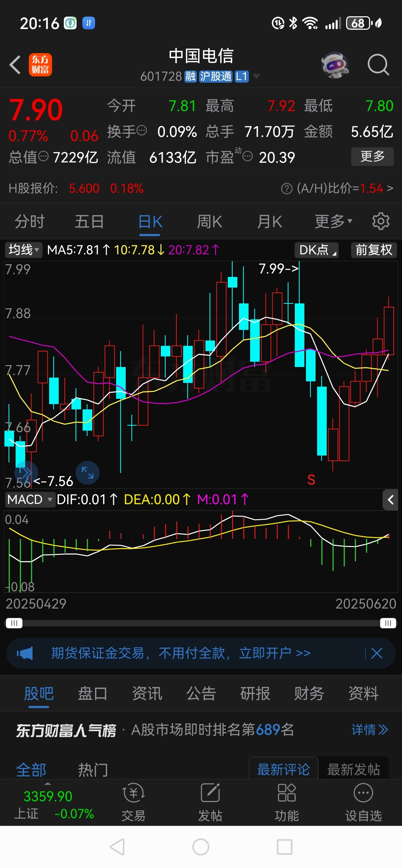Open 发帖 post compose icon
The image size is (402, 868).
click(x=210, y=802)
